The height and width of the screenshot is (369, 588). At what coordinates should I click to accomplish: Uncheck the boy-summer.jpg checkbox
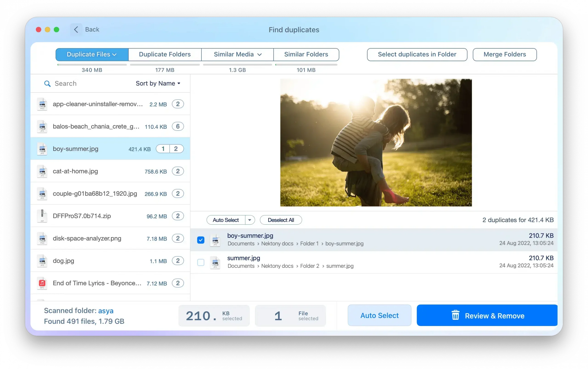(x=201, y=240)
